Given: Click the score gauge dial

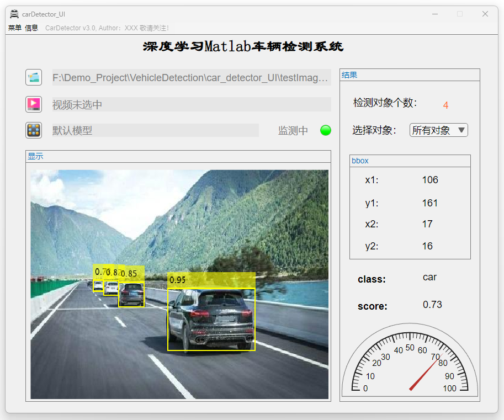Looking at the screenshot, I should 410,361.
